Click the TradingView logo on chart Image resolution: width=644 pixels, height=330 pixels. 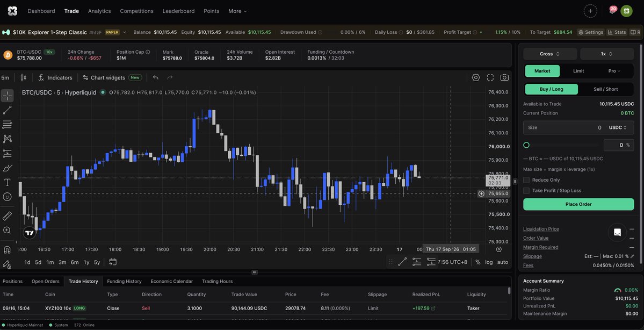pyautogui.click(x=30, y=233)
